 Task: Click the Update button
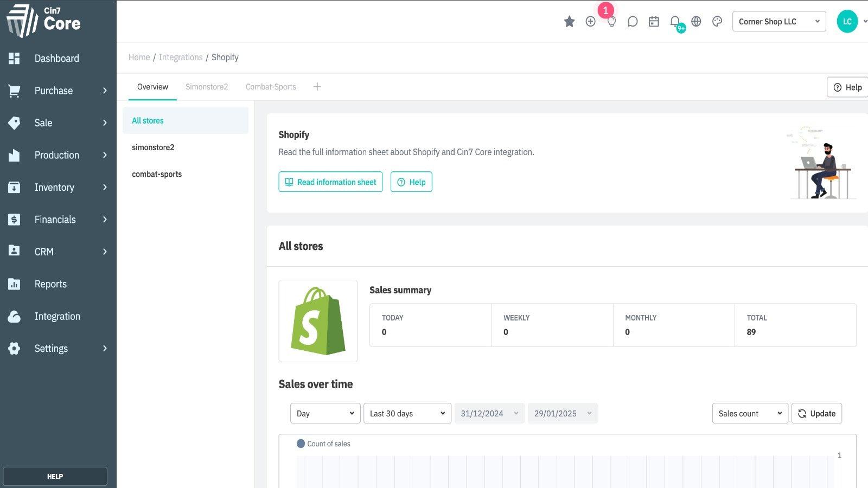click(816, 413)
